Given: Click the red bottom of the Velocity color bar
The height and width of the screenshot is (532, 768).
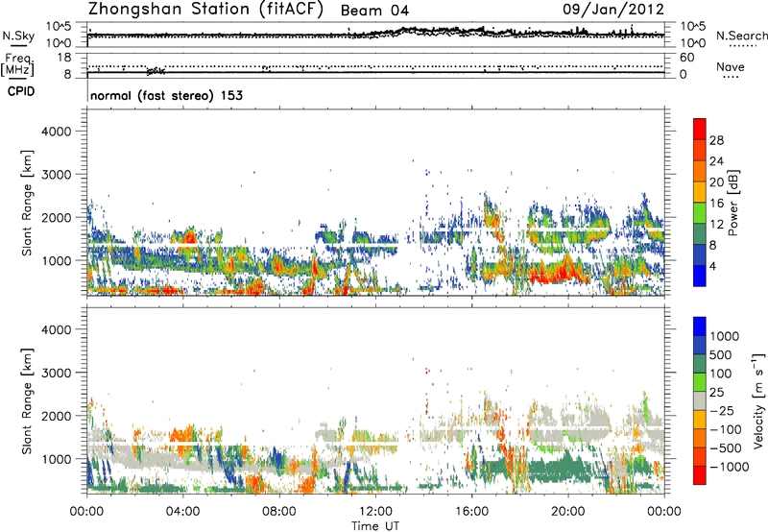Looking at the screenshot, I should (700, 475).
